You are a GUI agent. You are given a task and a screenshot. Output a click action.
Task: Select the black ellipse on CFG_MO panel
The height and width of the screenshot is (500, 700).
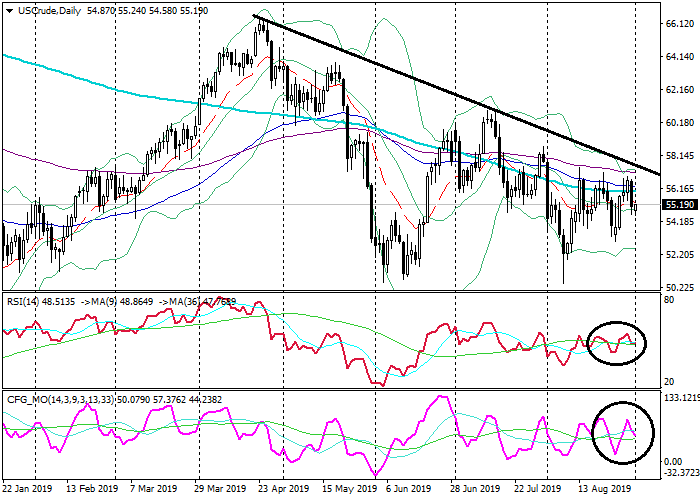click(622, 432)
